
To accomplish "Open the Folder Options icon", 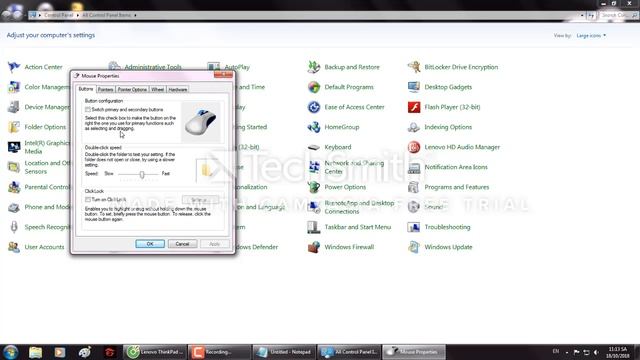I will click(14, 127).
